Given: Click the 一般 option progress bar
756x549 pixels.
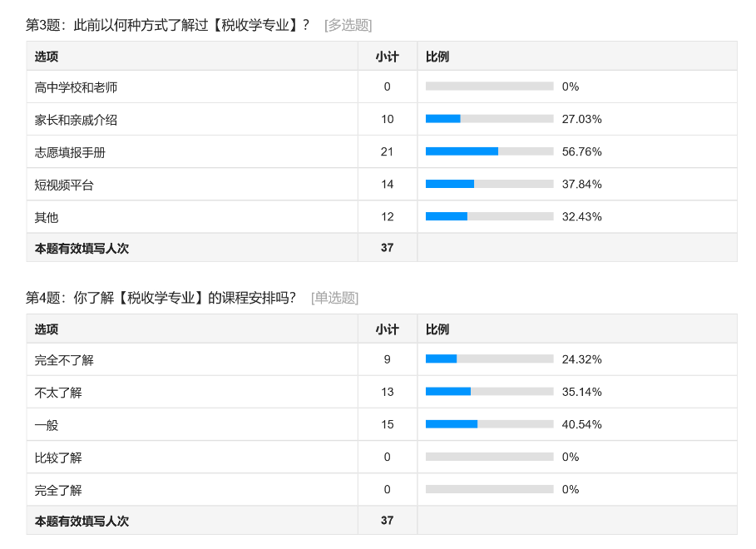Looking at the screenshot, I should pos(489,424).
